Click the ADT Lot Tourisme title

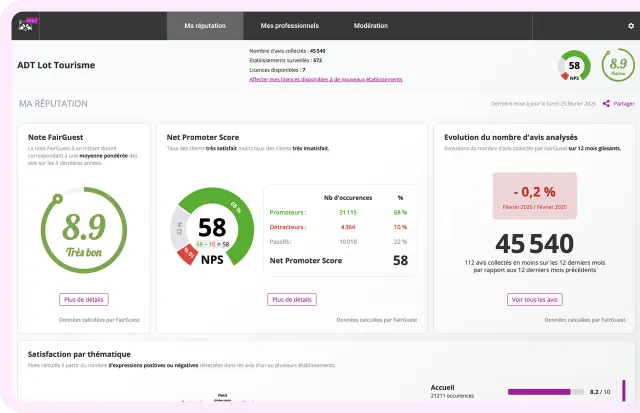56,65
